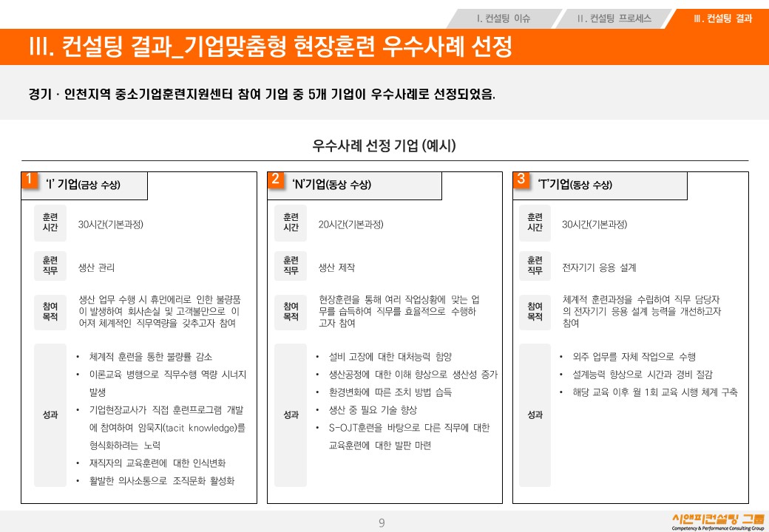This screenshot has width=769, height=532.
Task: Click the page number 9 in footer
Action: tap(382, 522)
